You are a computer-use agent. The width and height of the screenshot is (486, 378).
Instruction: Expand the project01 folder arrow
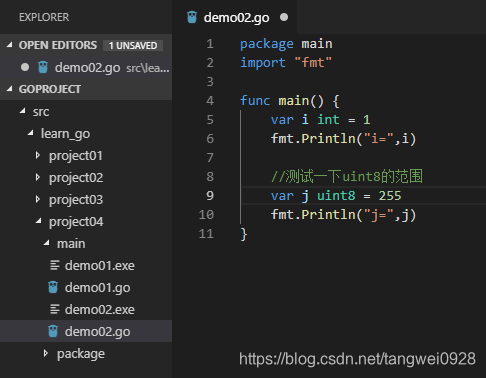point(38,155)
